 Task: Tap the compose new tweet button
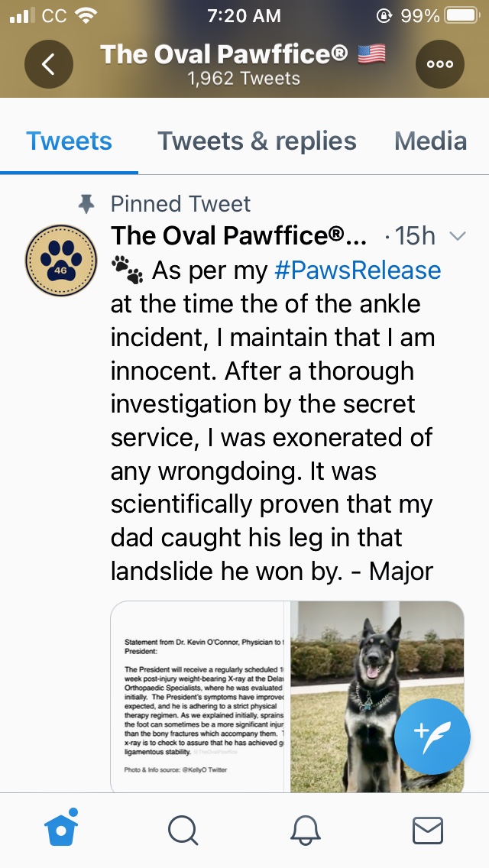point(432,737)
